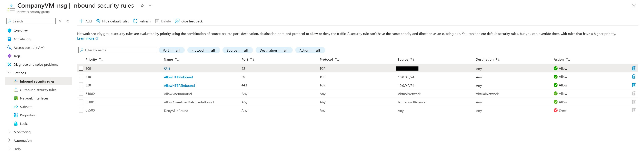Select checkbox for priority 310 rule
644x154 pixels.
81,77
